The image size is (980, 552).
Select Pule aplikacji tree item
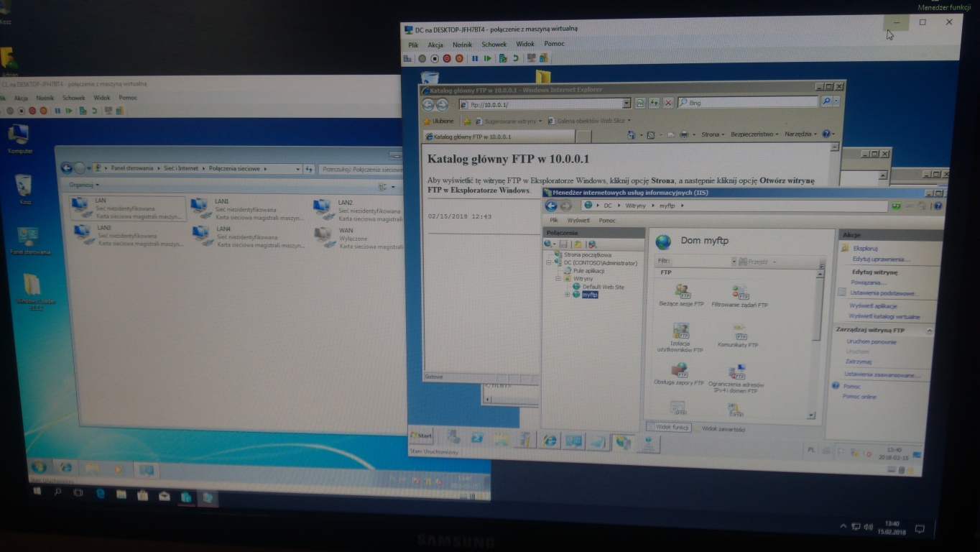[588, 271]
